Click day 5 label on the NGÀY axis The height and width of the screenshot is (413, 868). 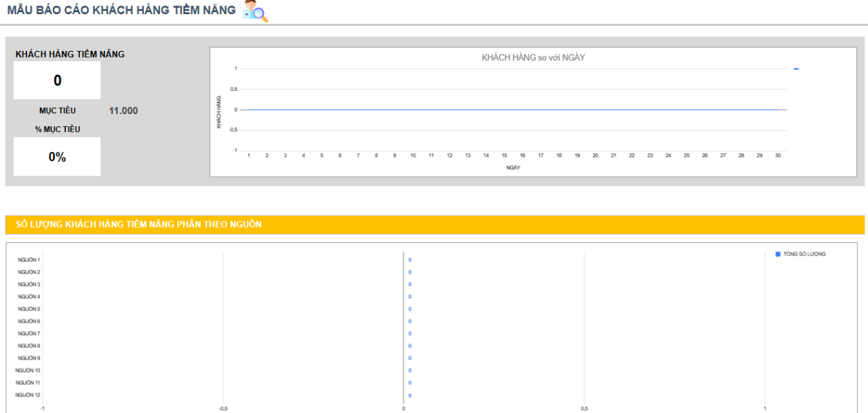point(322,155)
